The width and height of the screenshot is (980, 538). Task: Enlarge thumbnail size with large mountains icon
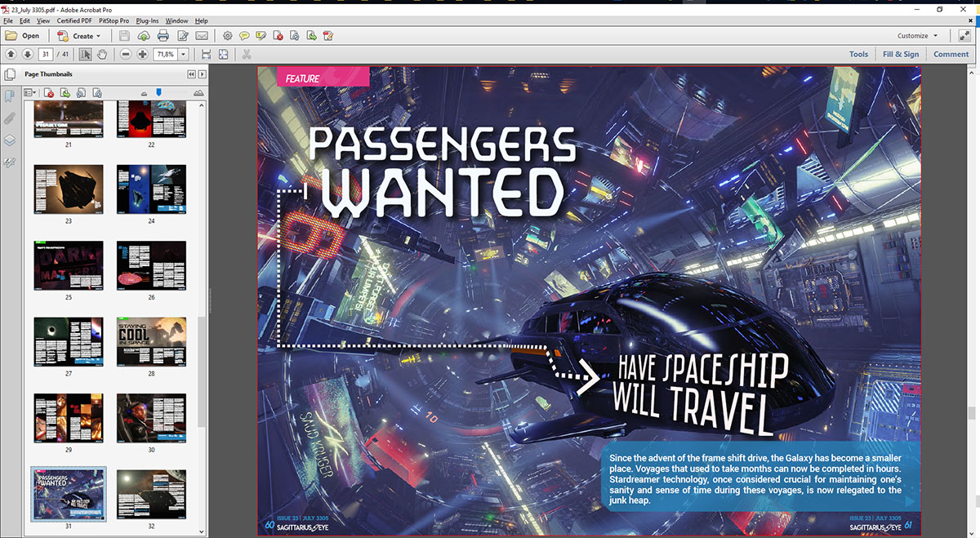198,94
